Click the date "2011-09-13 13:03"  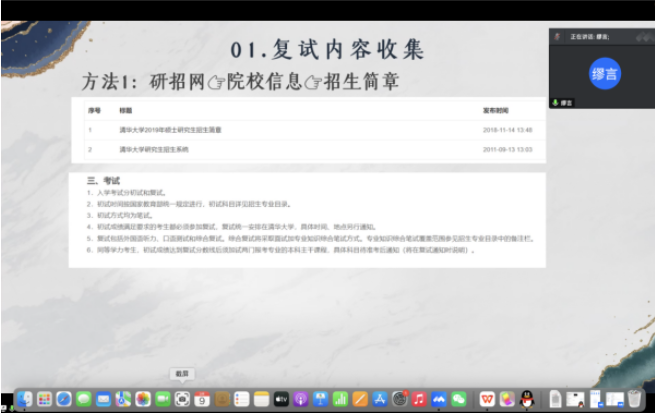pos(508,149)
